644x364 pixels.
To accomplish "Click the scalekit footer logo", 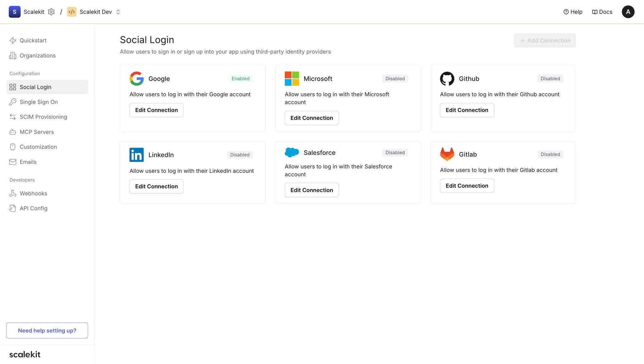I will click(25, 355).
